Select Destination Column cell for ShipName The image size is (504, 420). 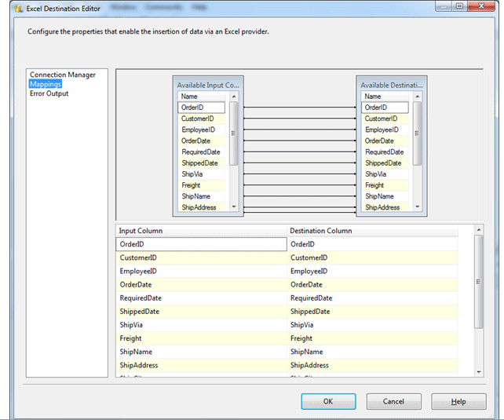pos(373,352)
